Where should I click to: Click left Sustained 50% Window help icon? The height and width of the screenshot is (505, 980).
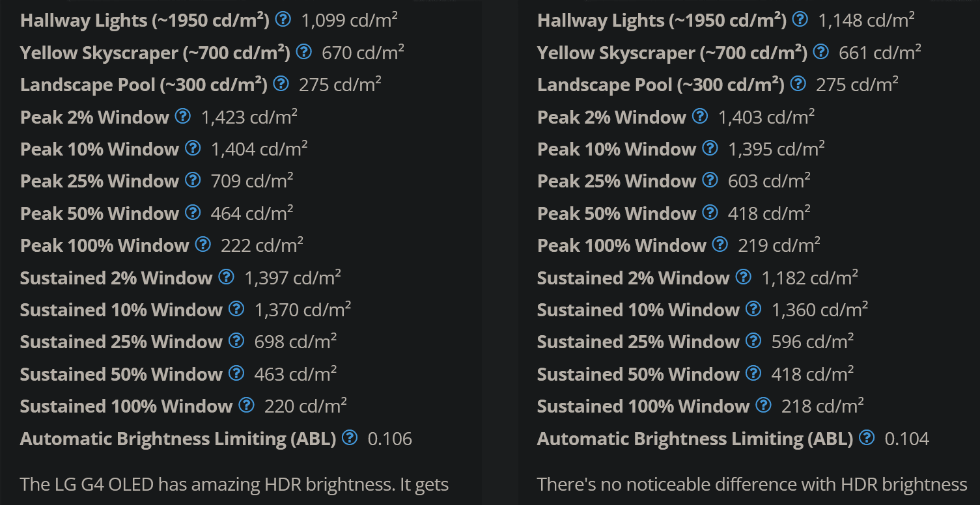click(236, 374)
